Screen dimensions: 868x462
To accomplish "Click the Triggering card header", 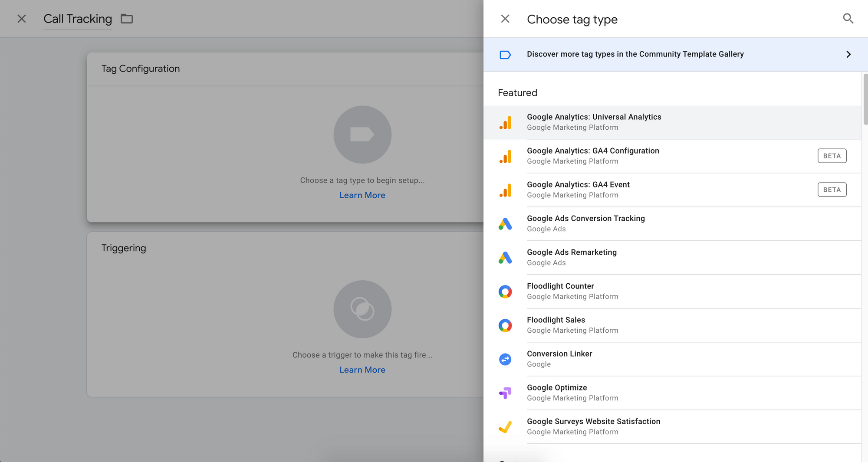I will 124,248.
